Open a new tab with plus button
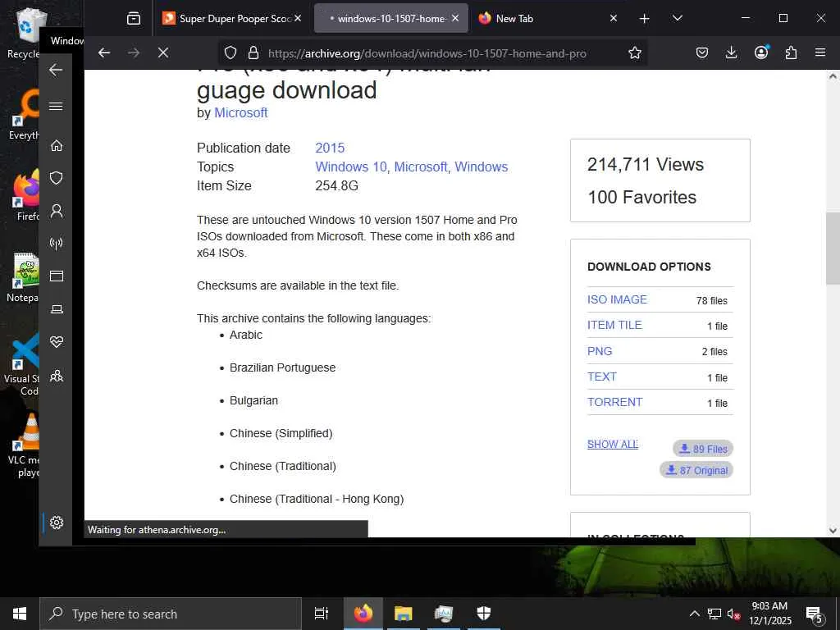 click(x=645, y=19)
